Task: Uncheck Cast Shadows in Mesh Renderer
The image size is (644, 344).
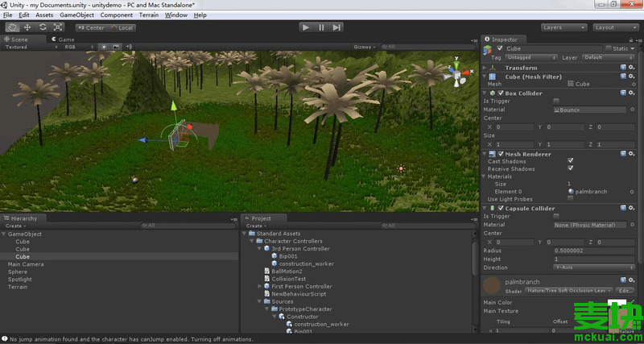Action: point(571,161)
